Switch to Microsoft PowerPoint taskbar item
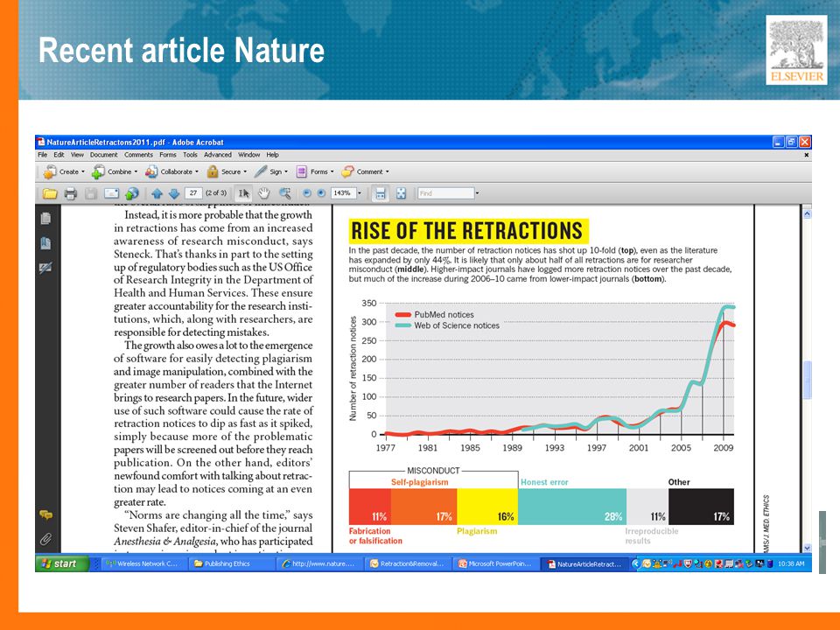 tap(495, 563)
